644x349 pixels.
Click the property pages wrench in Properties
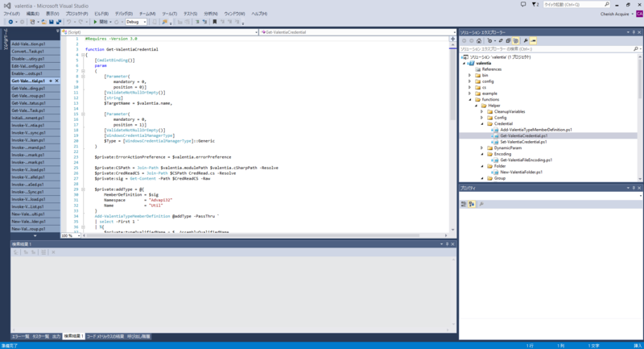tap(481, 204)
